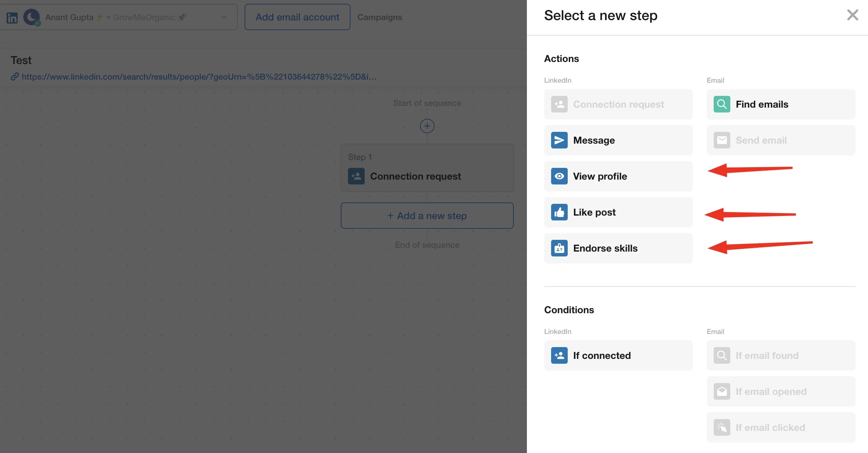Click the campaign title Test
The image size is (868, 453).
[21, 60]
